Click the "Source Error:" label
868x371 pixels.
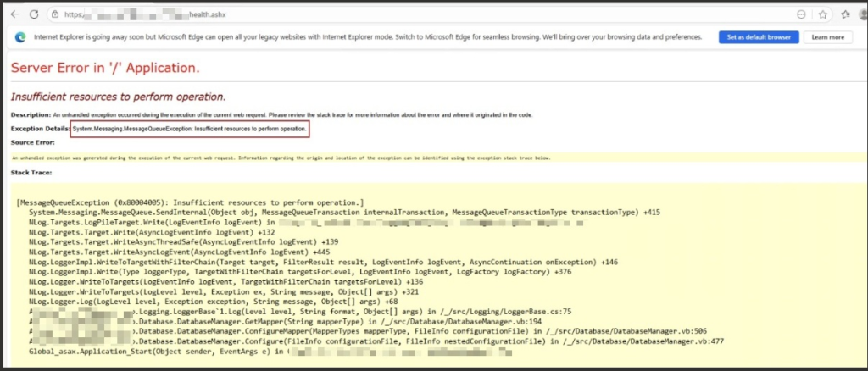[33, 142]
